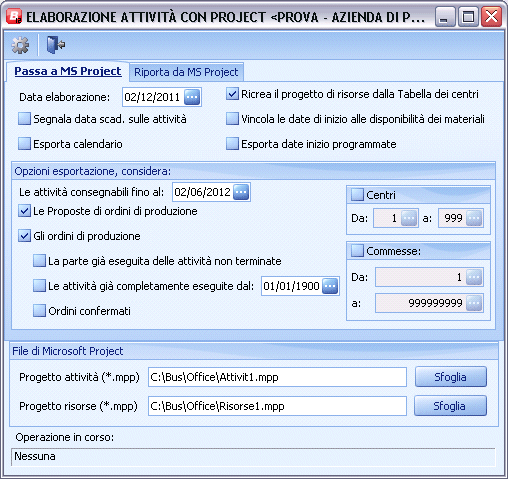Click Sfoglia button for Progetto risorse
This screenshot has width=508, height=479.
[450, 406]
